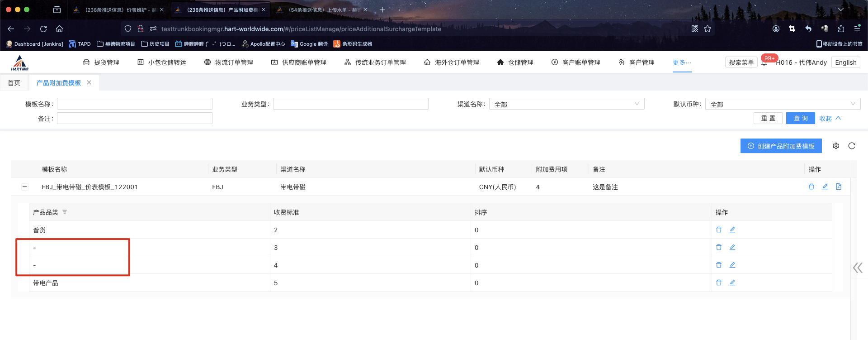Switch to the 首页 tab
This screenshot has height=340, width=868.
[14, 83]
